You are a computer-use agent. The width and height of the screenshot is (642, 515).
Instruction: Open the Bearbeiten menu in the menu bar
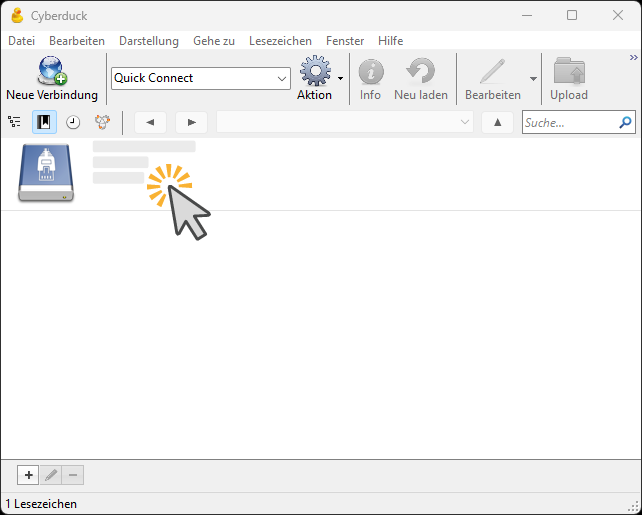pyautogui.click(x=77, y=41)
